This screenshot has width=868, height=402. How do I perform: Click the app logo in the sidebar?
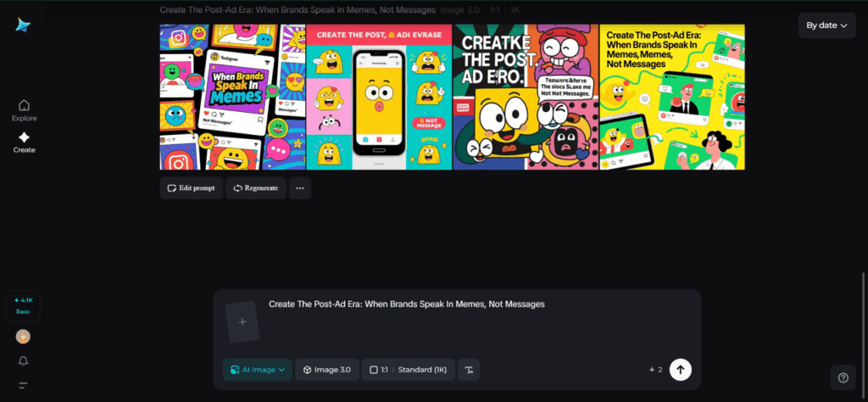tap(23, 25)
